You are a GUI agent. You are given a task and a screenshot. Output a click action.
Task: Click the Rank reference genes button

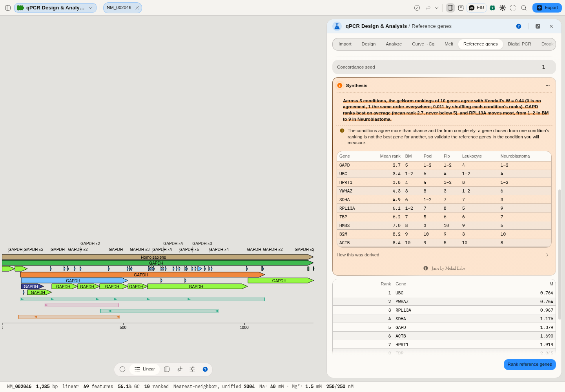click(530, 365)
